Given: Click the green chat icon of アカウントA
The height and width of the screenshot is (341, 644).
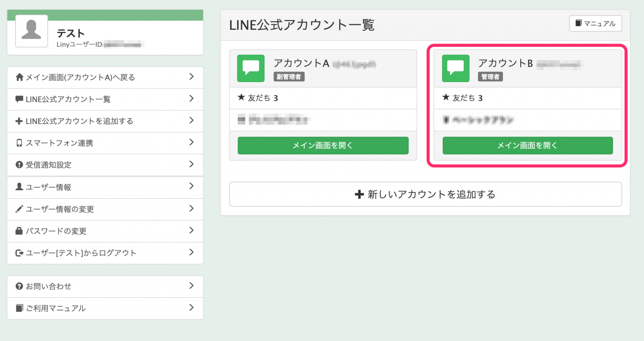Looking at the screenshot, I should [251, 68].
